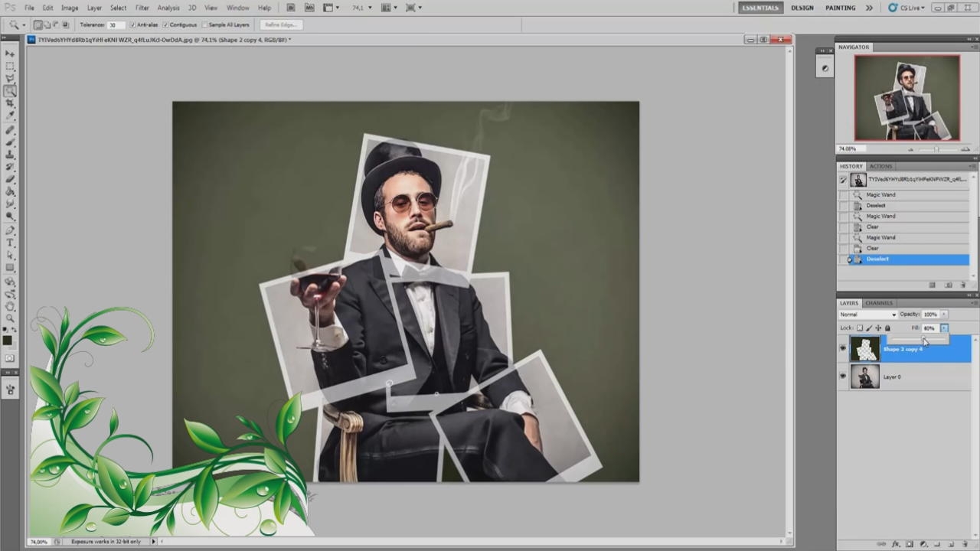Click the Refine Edge button
980x551 pixels.
click(280, 24)
